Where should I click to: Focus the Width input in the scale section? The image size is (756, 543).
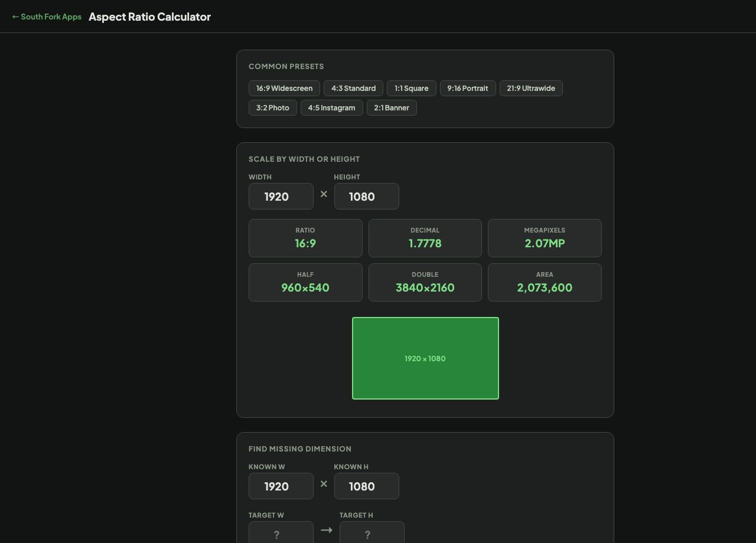pyautogui.click(x=281, y=196)
